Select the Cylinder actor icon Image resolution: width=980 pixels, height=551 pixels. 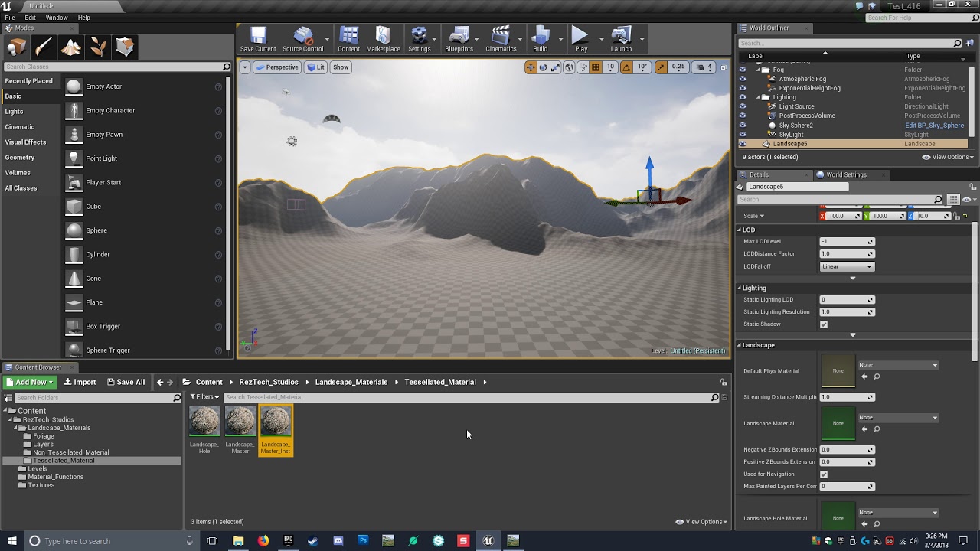[x=73, y=254]
